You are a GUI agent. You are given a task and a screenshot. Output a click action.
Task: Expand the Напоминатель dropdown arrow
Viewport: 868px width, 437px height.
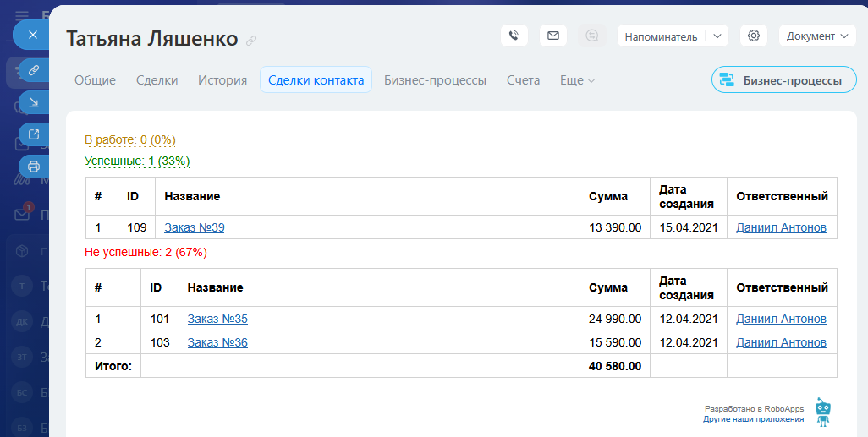(x=717, y=36)
